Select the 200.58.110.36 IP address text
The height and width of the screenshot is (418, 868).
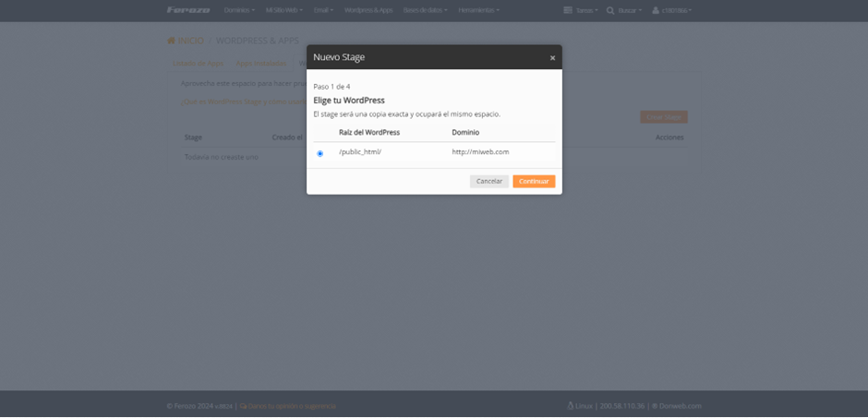621,406
